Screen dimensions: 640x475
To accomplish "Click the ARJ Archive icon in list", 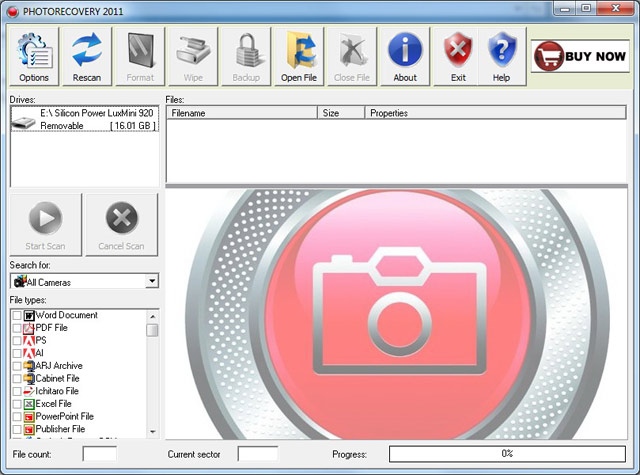I will pyautogui.click(x=29, y=366).
